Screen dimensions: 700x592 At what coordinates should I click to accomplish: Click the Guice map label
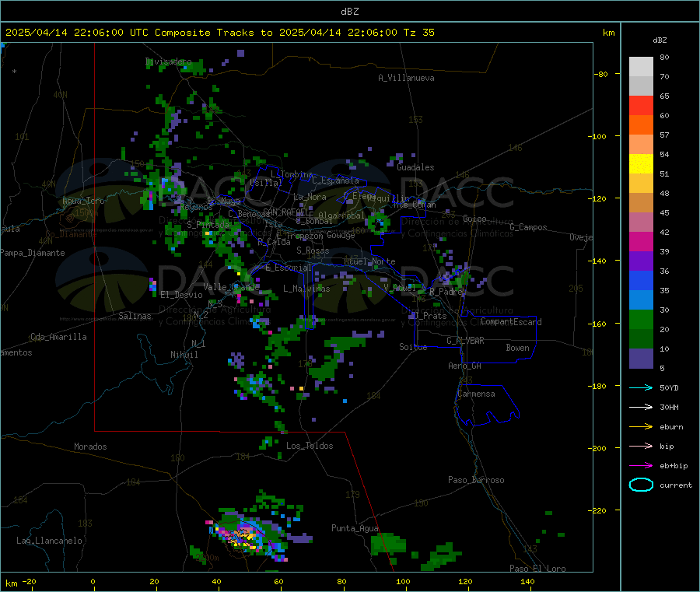[474, 219]
